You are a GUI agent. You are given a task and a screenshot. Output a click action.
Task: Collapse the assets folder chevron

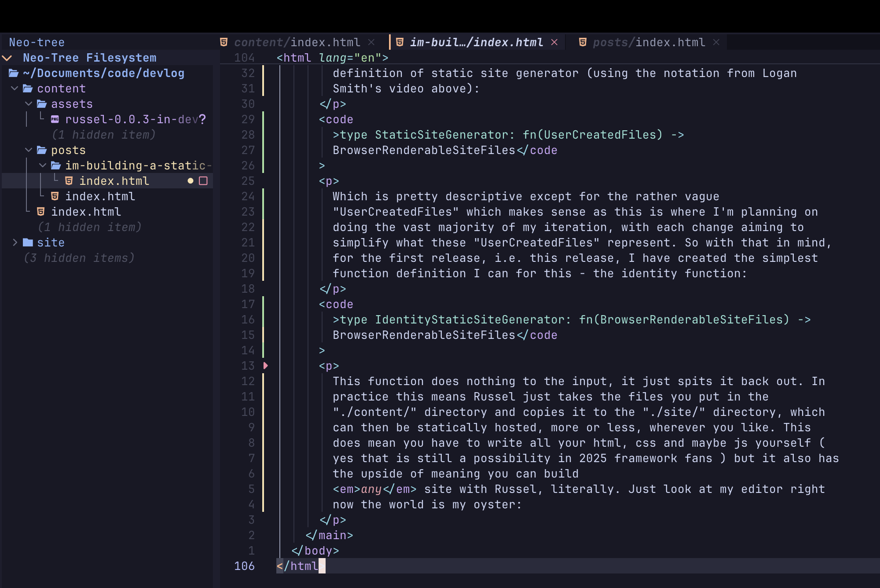29,104
